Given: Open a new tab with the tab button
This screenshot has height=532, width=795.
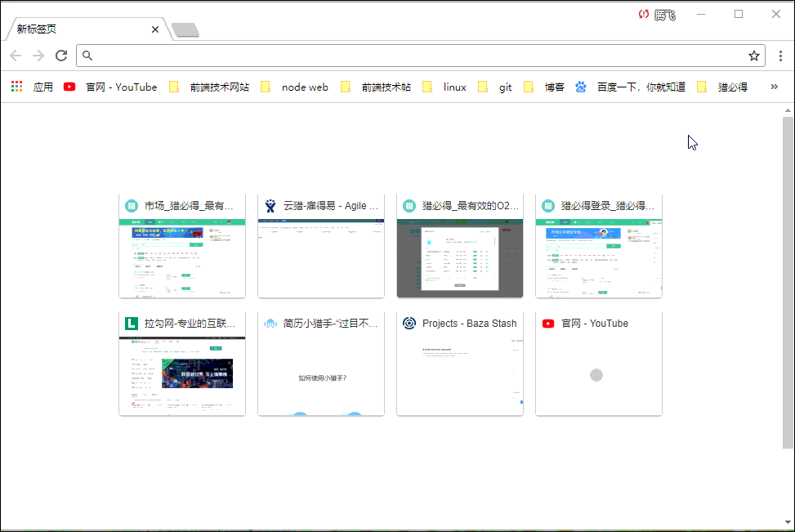Looking at the screenshot, I should point(185,30).
